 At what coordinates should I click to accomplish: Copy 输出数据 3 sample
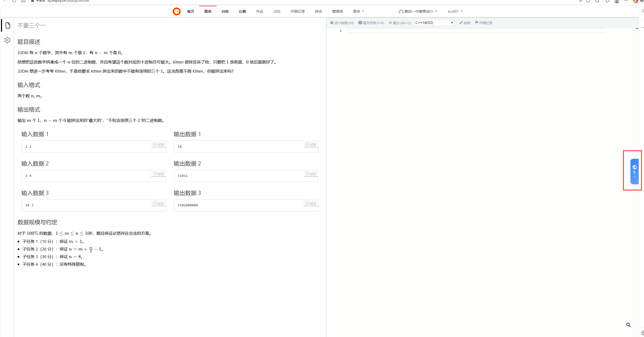coord(311,203)
